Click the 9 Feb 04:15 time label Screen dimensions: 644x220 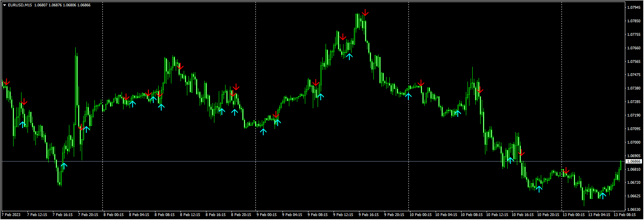pyautogui.click(x=292, y=215)
